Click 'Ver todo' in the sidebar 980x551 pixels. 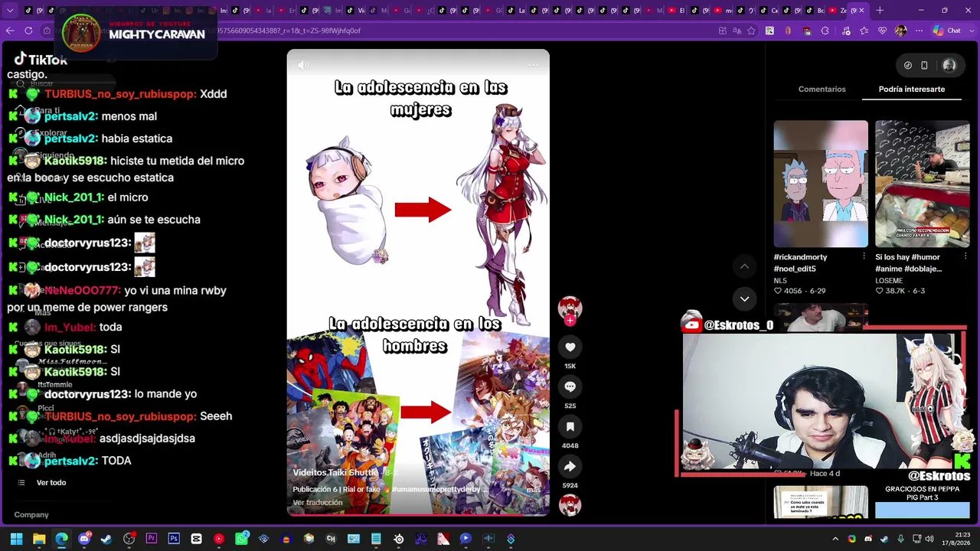[51, 483]
